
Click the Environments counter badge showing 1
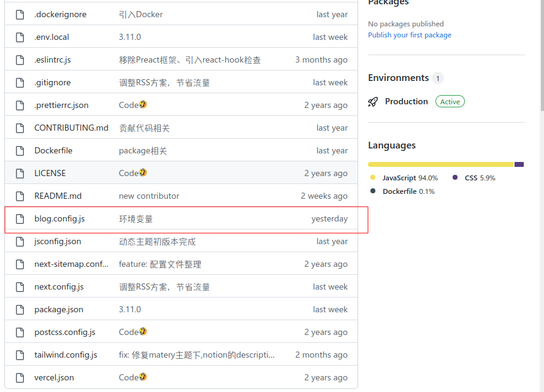pos(437,78)
